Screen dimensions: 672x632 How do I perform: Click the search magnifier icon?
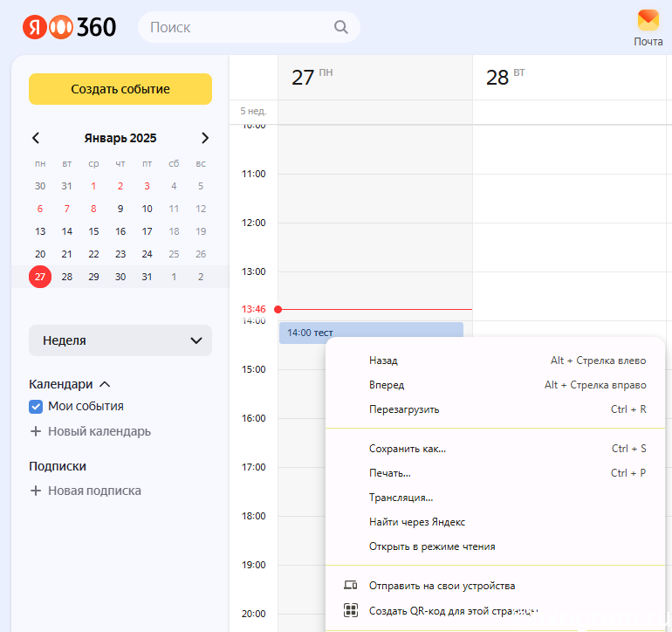(x=340, y=27)
